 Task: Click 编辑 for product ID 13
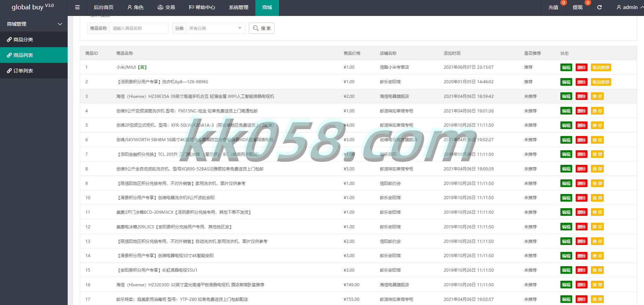click(x=566, y=242)
